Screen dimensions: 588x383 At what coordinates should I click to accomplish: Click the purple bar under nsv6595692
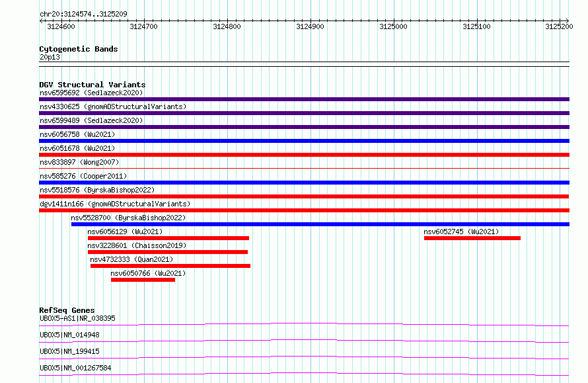point(304,99)
